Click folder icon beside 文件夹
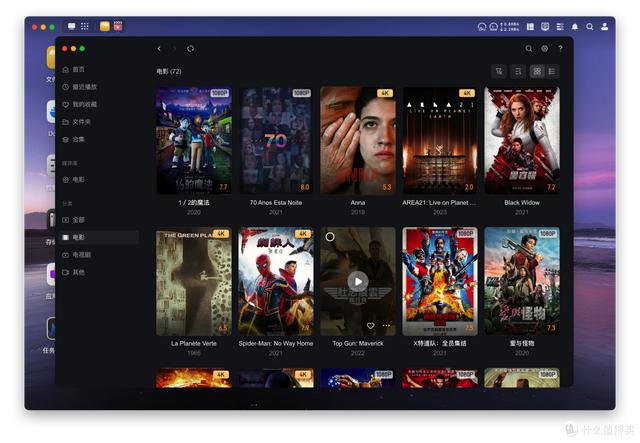This screenshot has height=443, width=640. (x=65, y=122)
